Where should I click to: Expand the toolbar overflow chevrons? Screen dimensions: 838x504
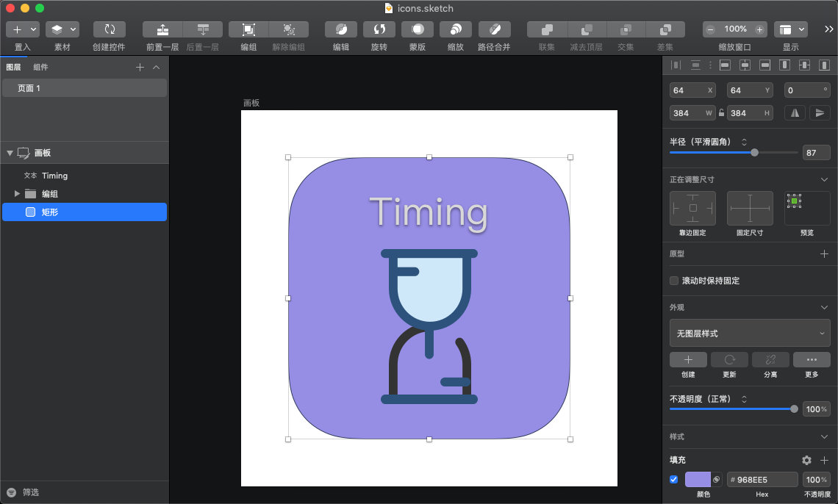[828, 29]
